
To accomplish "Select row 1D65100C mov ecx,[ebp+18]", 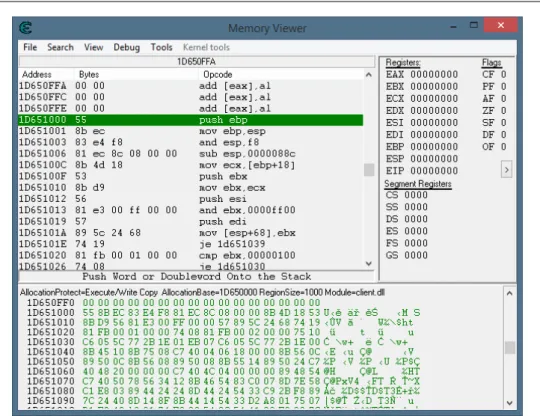I will coord(191,165).
